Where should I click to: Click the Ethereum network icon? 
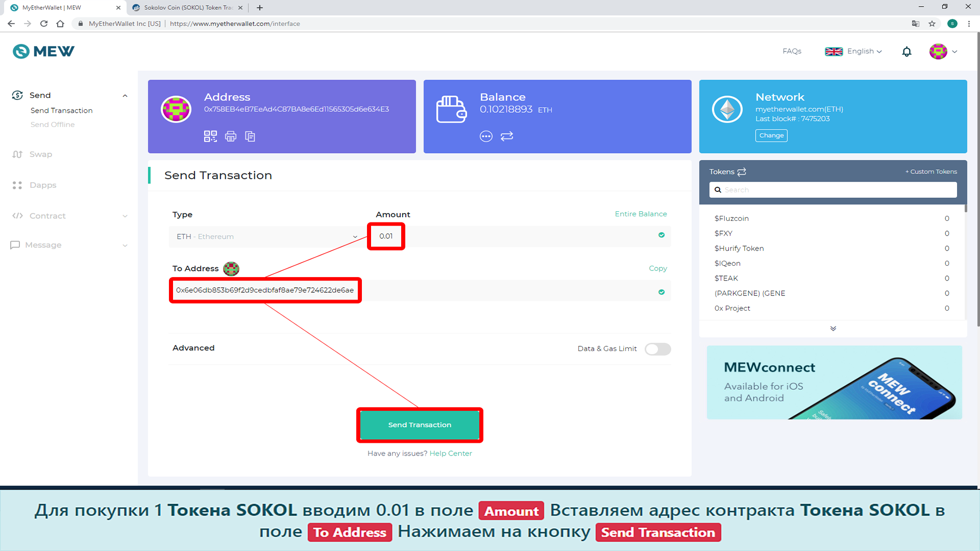pyautogui.click(x=727, y=109)
